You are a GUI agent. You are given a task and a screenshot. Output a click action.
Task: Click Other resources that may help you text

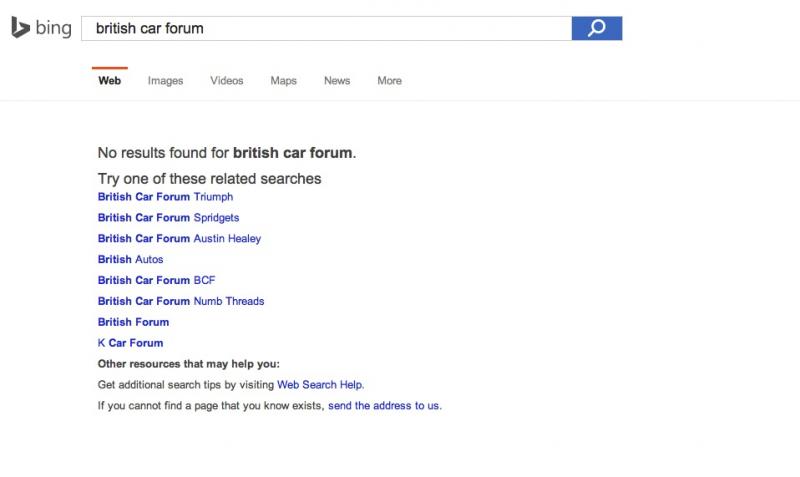pos(188,364)
